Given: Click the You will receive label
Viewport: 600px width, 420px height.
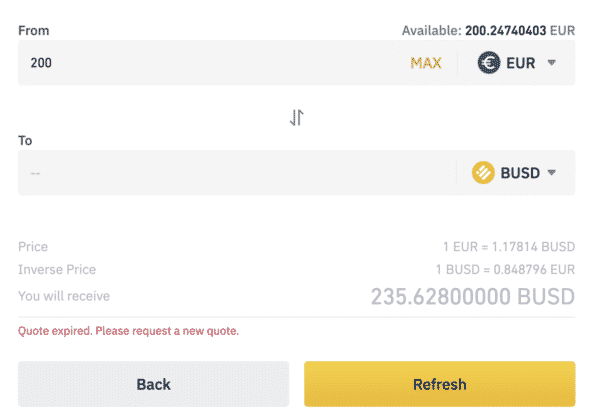Looking at the screenshot, I should pyautogui.click(x=64, y=296).
